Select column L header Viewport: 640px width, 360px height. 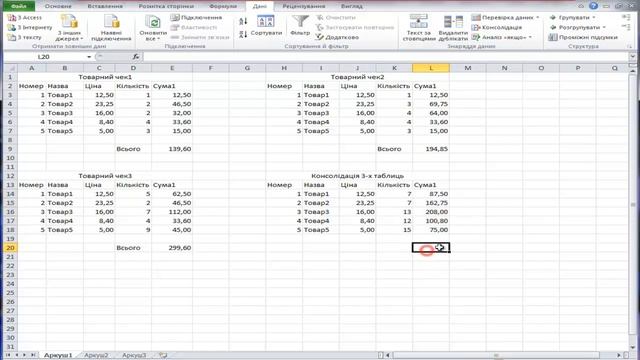pos(431,68)
